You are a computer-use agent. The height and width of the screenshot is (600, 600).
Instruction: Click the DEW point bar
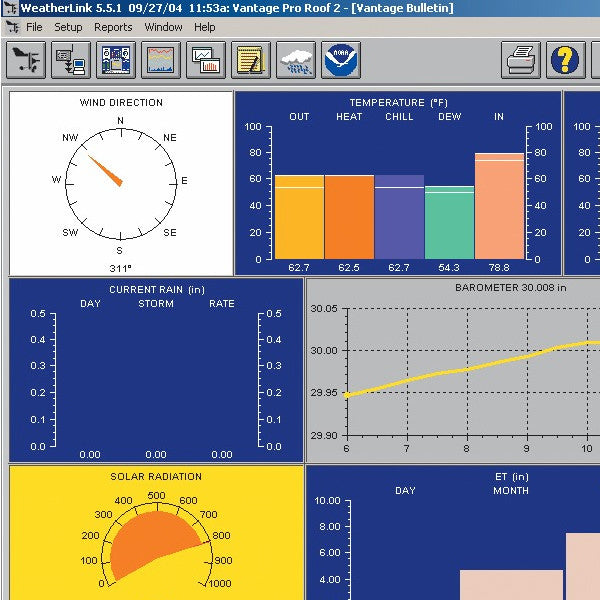pyautogui.click(x=450, y=223)
